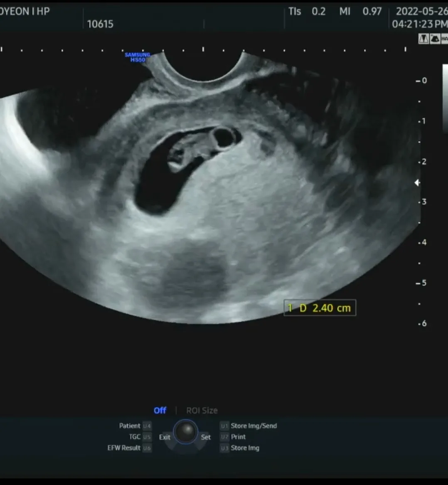Select the ROI Size option
Image resolution: width=448 pixels, height=485 pixels.
[202, 411]
